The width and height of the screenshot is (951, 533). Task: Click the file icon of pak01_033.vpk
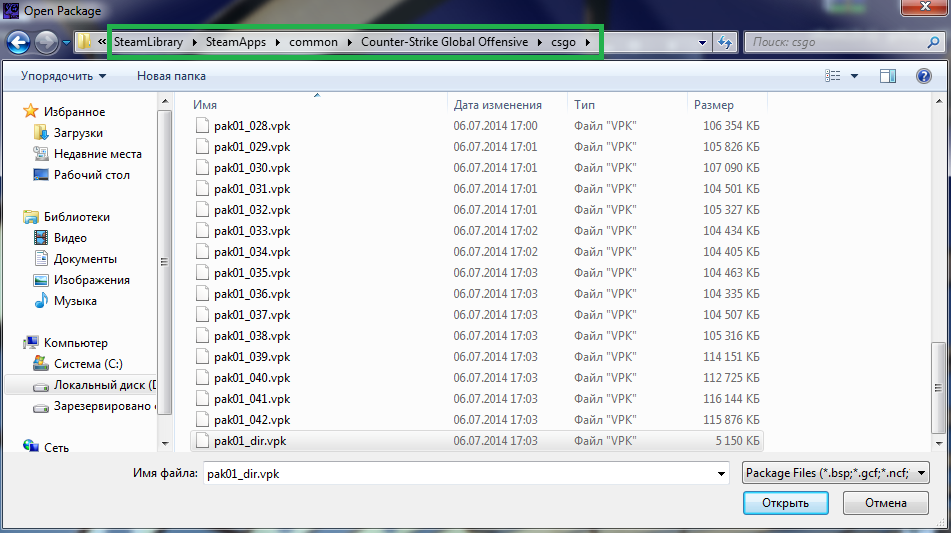tap(203, 230)
